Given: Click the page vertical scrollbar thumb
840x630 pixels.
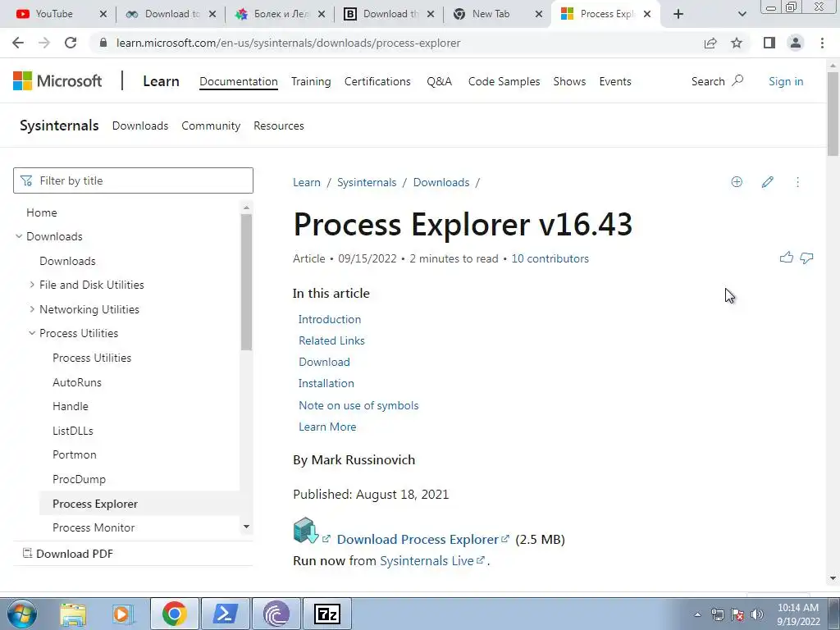Looking at the screenshot, I should click(833, 115).
